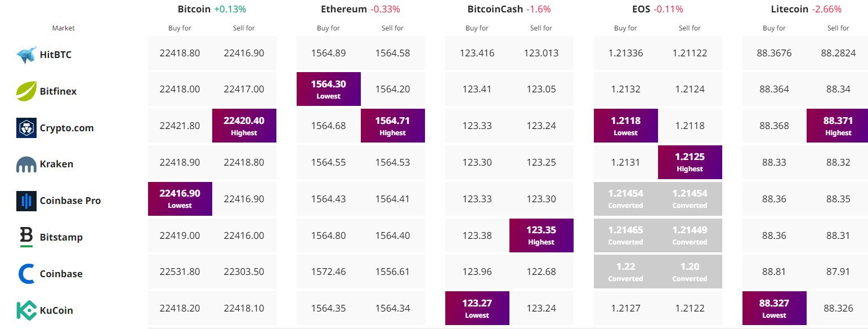Click Crypto.com highest Bitcoin sell price 22420.40
This screenshot has width=868, height=329.
[244, 126]
